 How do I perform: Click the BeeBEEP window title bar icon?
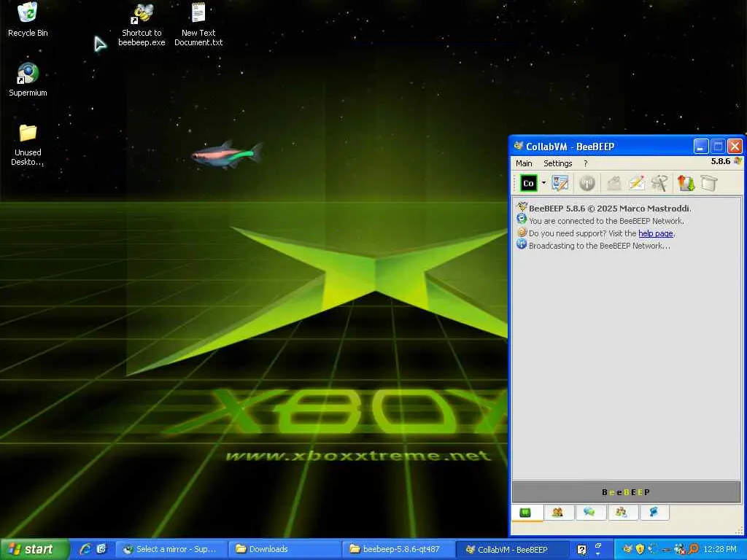click(x=519, y=146)
